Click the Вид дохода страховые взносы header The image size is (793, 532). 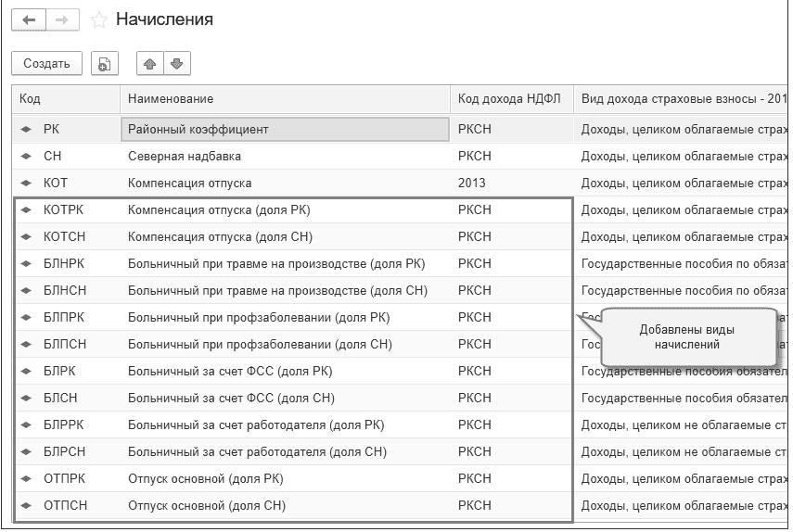683,99
